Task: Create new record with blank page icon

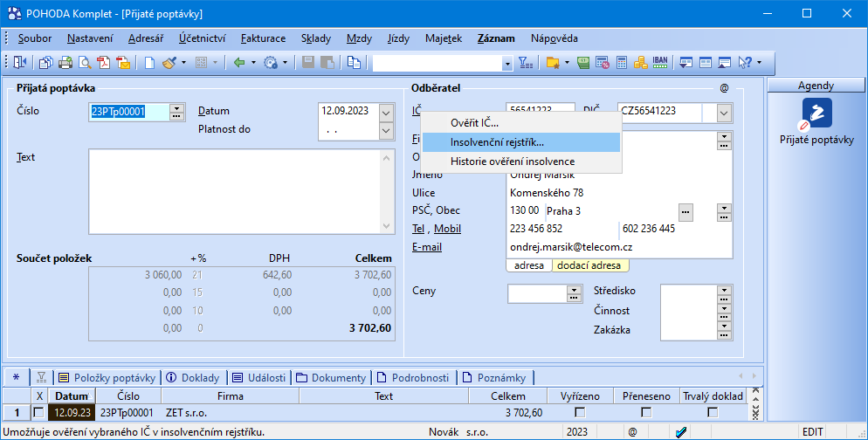Action: tap(149, 63)
